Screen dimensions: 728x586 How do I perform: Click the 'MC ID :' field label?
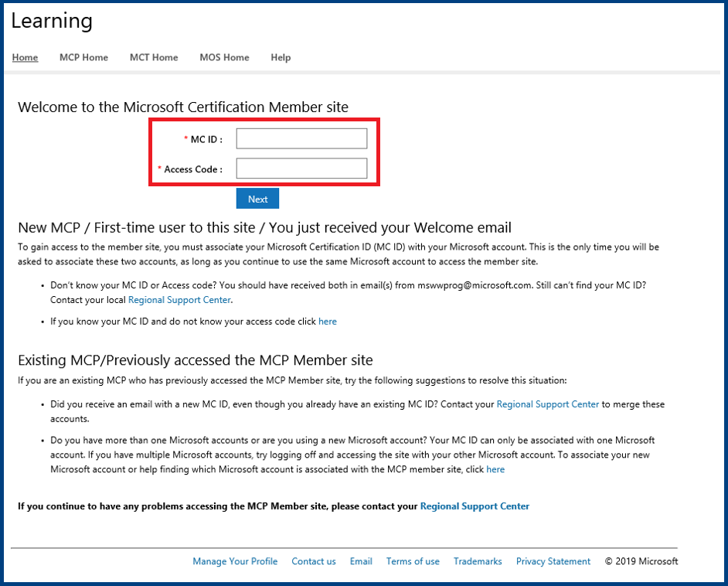click(x=206, y=139)
